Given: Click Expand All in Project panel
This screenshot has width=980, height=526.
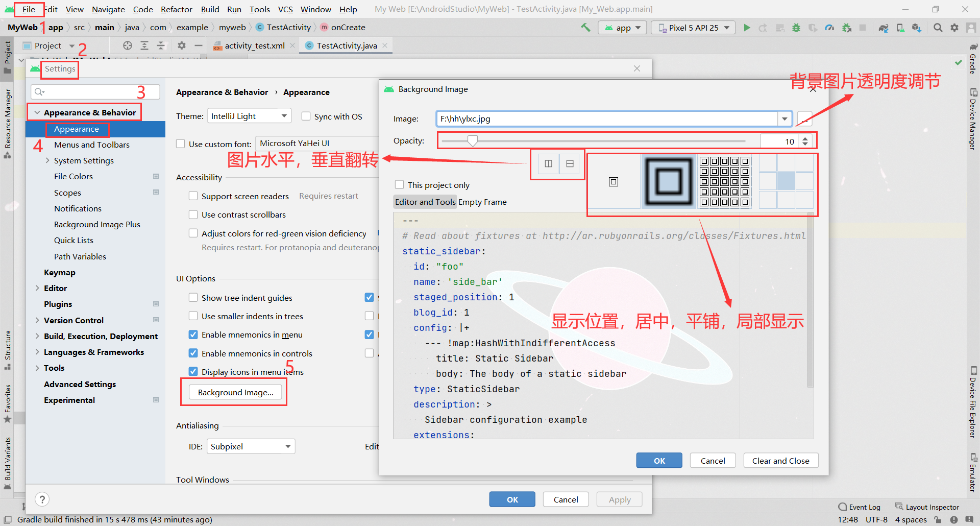Looking at the screenshot, I should coord(144,45).
